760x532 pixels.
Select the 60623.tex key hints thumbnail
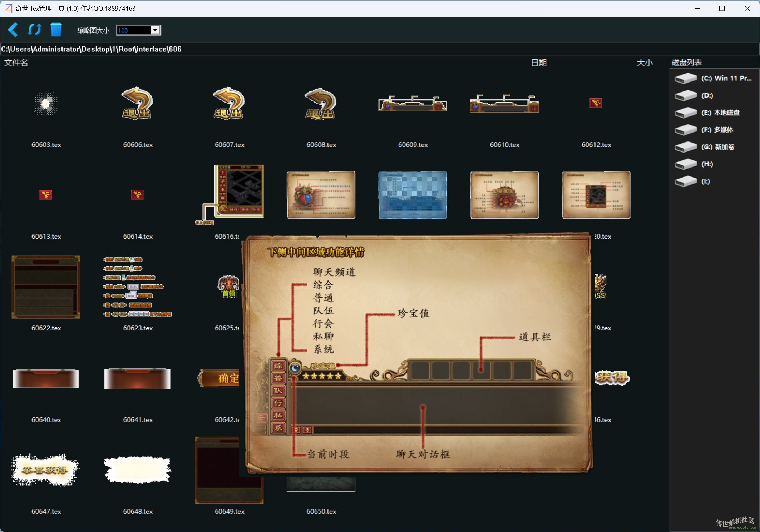[138, 287]
